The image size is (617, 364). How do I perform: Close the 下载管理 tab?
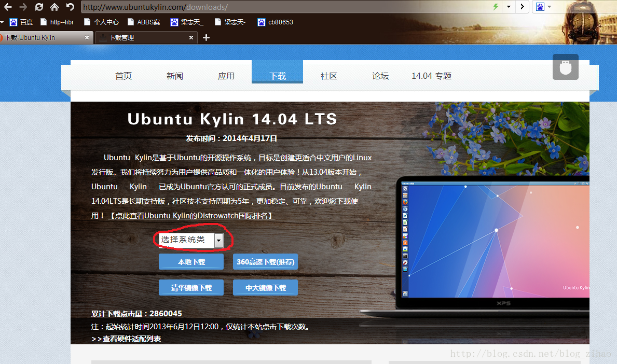click(x=191, y=38)
